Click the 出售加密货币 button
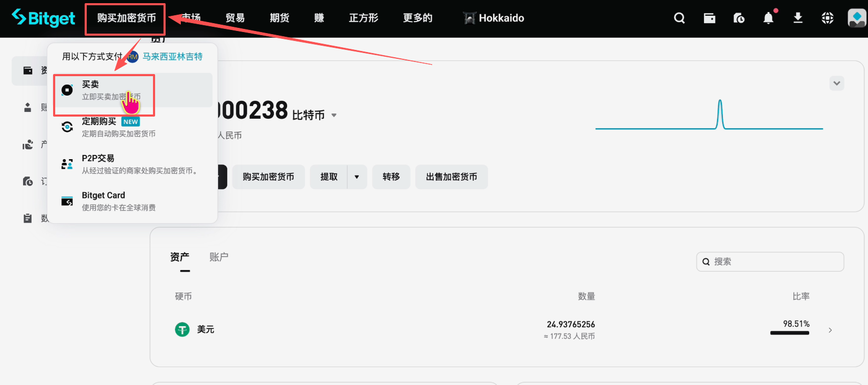 click(x=451, y=177)
